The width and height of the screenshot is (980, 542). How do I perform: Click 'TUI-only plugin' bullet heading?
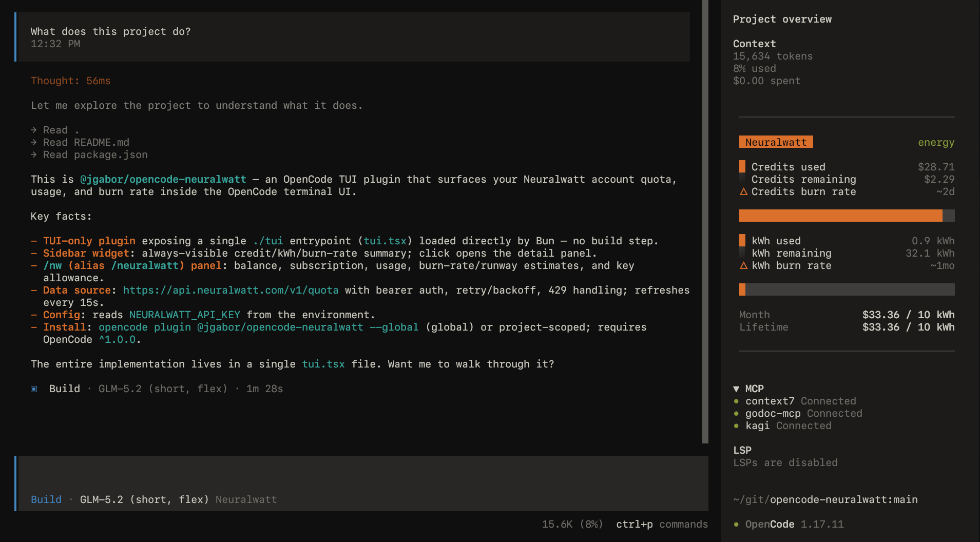click(89, 241)
